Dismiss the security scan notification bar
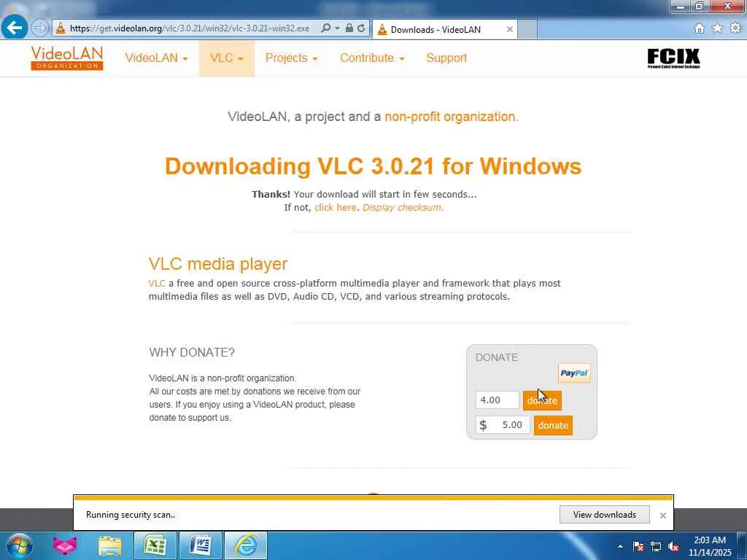This screenshot has height=560, width=747. click(662, 516)
